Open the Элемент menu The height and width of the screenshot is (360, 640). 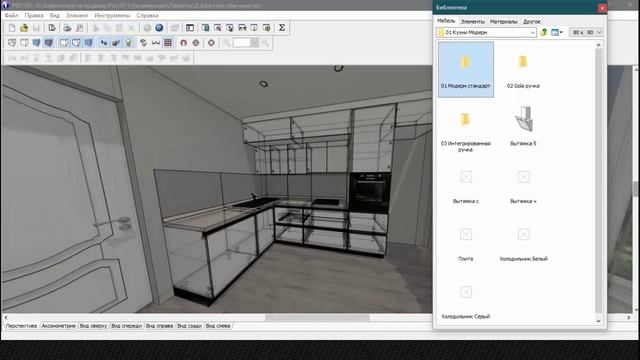tap(77, 16)
